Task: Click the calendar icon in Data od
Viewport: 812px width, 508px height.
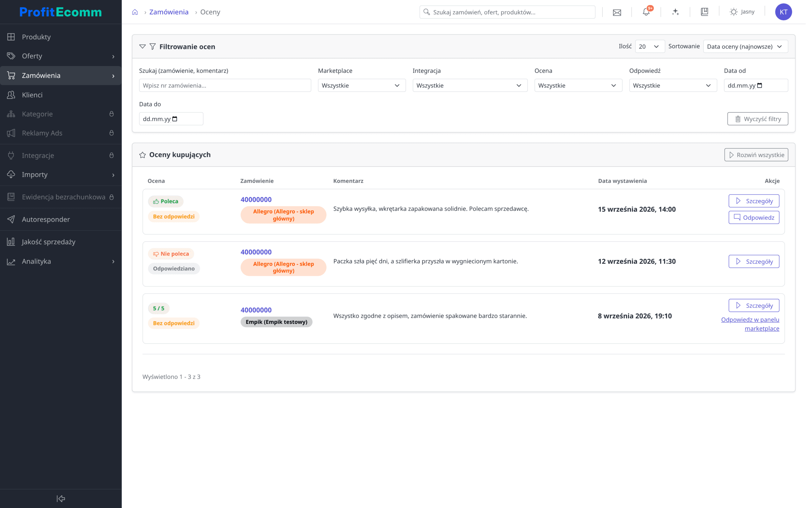Action: (x=760, y=85)
